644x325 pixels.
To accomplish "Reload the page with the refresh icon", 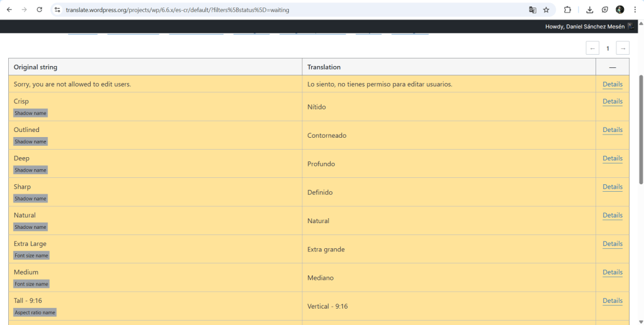I will pos(39,10).
